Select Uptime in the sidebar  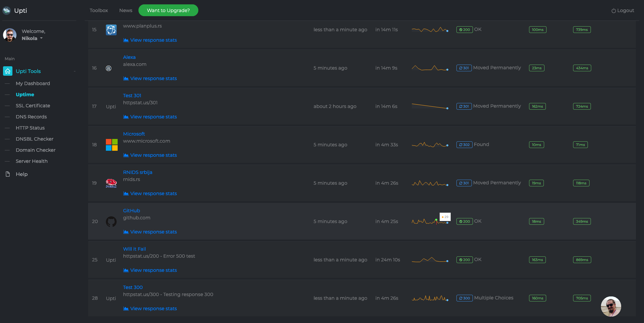point(25,95)
